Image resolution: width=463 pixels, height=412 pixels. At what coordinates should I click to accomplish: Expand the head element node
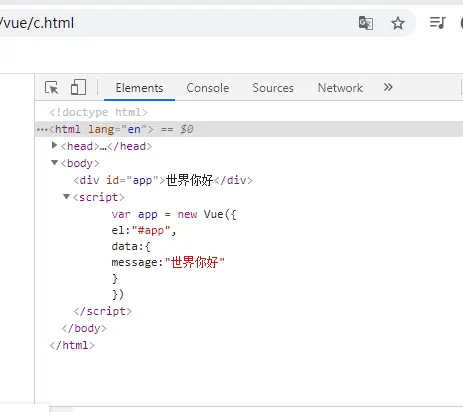tap(54, 145)
